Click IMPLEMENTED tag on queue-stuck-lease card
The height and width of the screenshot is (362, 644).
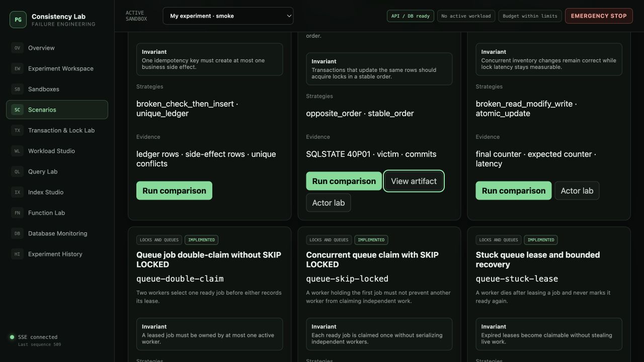tap(541, 240)
